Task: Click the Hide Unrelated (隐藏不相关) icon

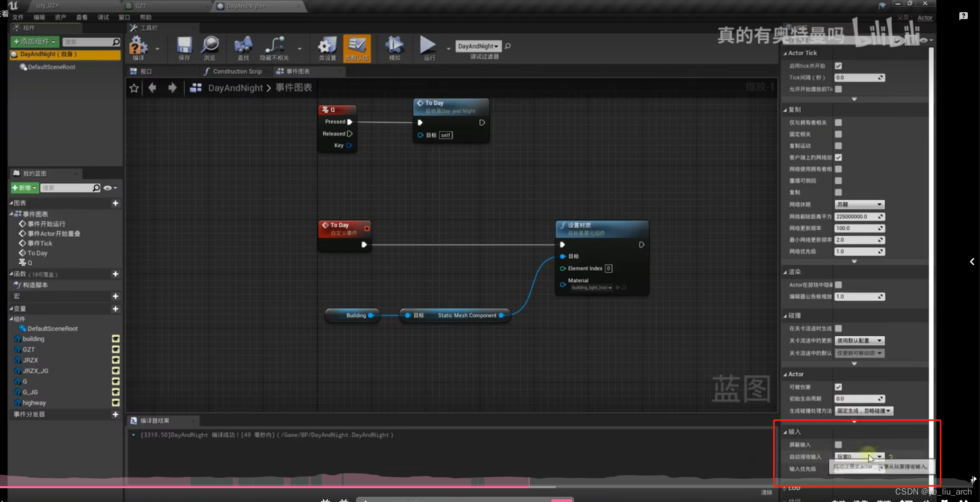Action: coord(275,46)
